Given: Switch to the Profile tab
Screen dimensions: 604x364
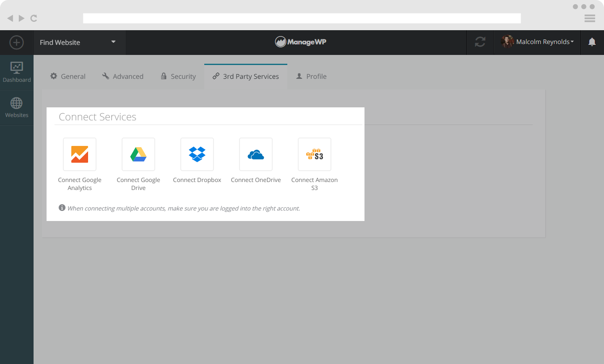Looking at the screenshot, I should [311, 76].
